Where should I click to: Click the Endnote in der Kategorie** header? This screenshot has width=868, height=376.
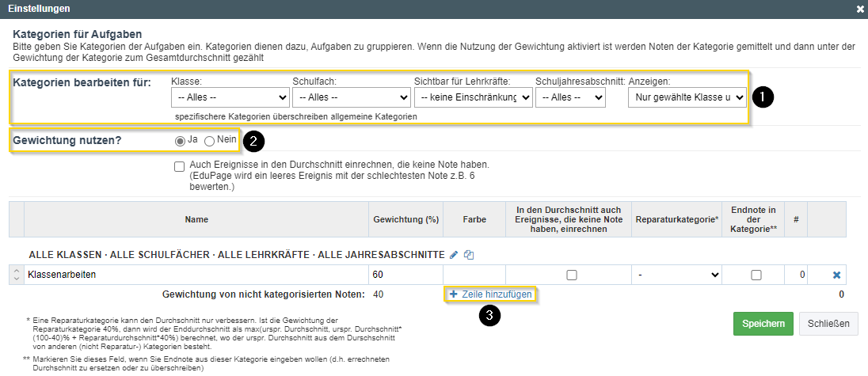[753, 219]
